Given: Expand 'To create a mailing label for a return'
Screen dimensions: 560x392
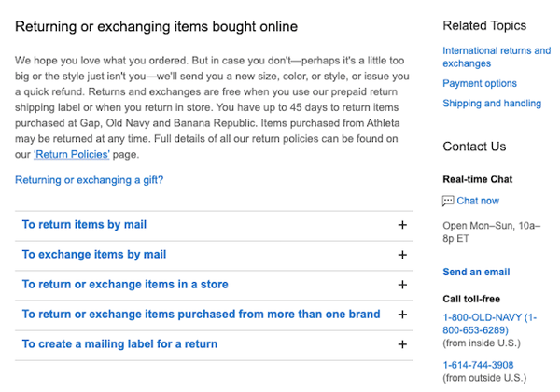Looking at the screenshot, I should 119,344.
